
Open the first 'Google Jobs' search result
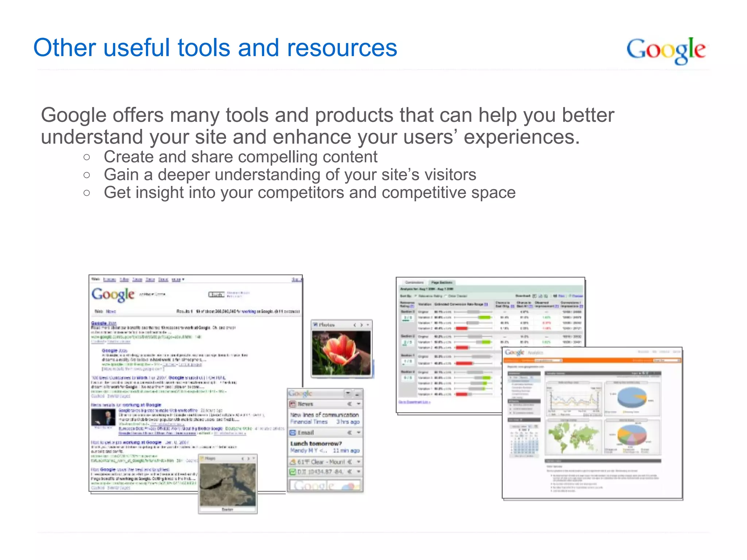(104, 323)
